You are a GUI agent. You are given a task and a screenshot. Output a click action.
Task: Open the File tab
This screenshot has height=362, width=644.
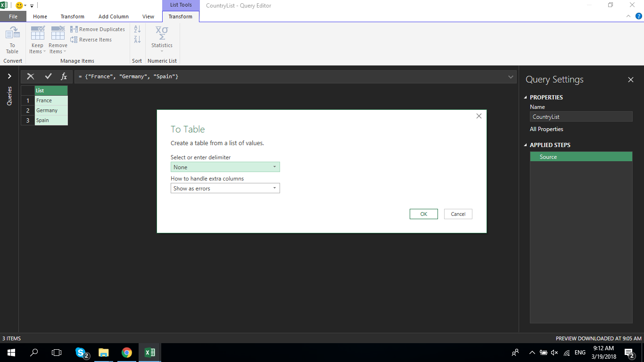(13, 16)
